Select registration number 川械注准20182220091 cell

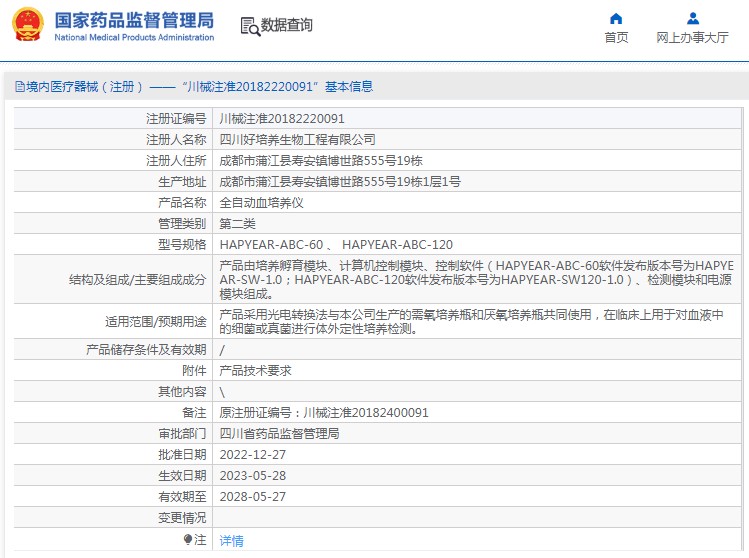coord(282,118)
